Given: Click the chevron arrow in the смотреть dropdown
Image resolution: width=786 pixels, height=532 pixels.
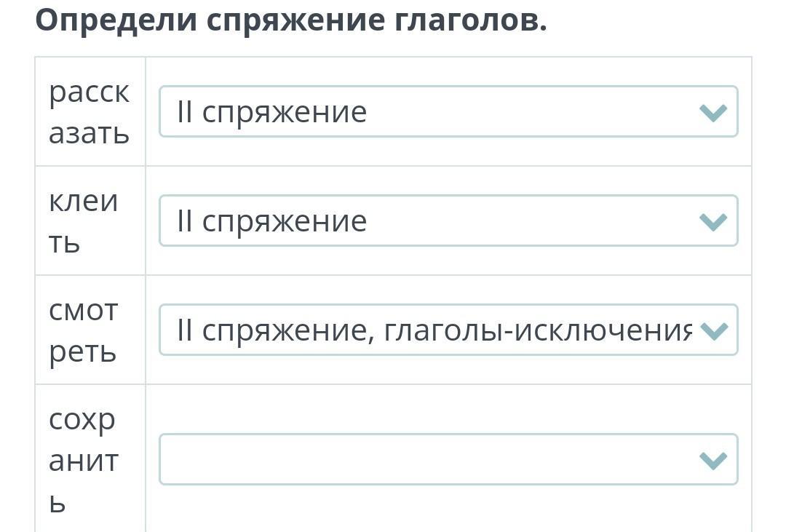Looking at the screenshot, I should pos(712,331).
